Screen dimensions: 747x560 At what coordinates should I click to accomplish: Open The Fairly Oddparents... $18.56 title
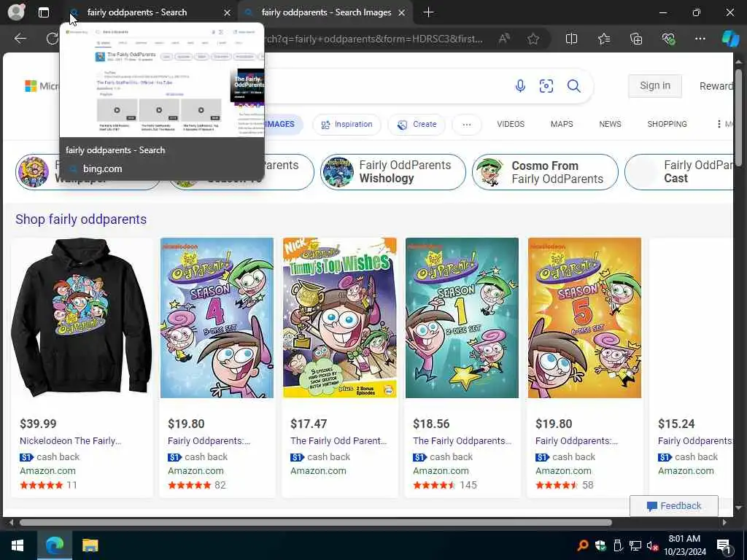[x=462, y=441]
